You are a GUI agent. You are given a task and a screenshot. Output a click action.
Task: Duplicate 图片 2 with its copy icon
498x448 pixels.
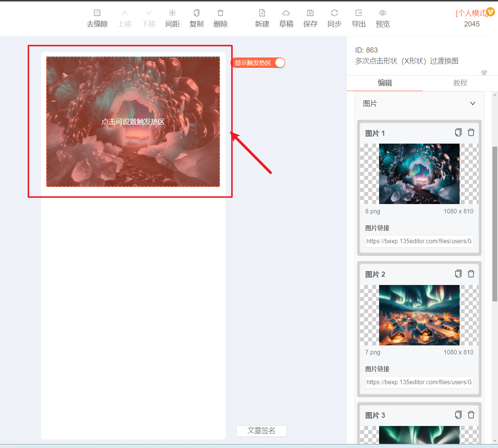point(458,274)
